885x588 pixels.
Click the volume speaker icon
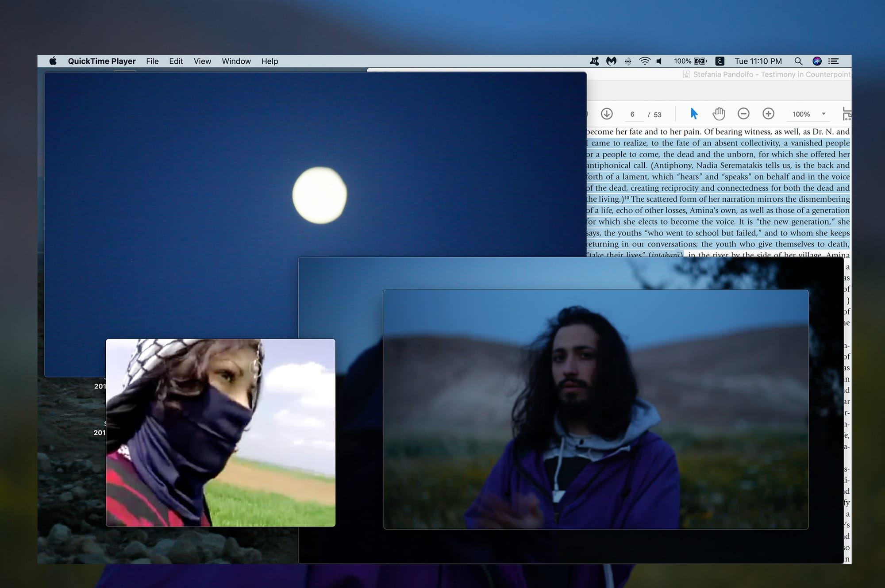coord(659,61)
